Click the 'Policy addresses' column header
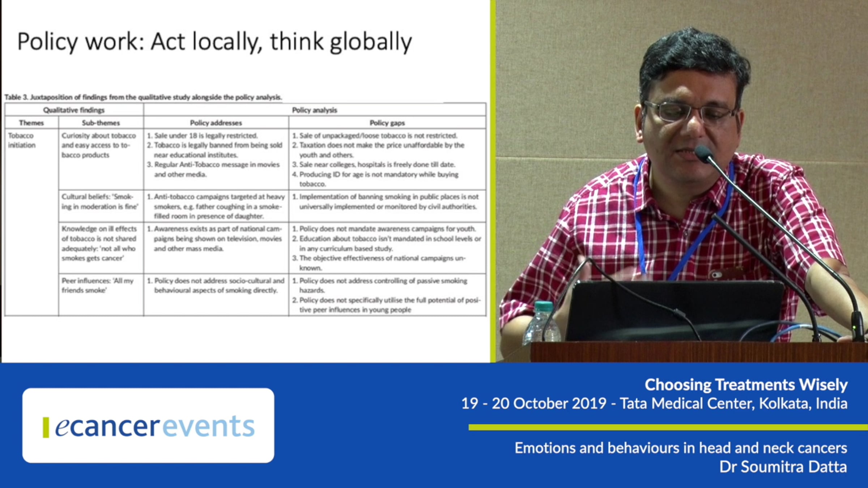868x488 pixels. pyautogui.click(x=216, y=123)
